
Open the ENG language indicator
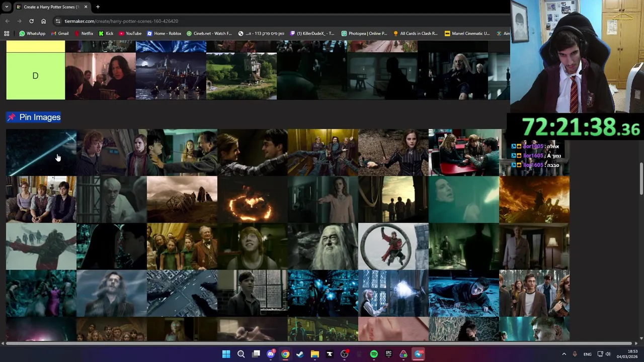[587, 354]
